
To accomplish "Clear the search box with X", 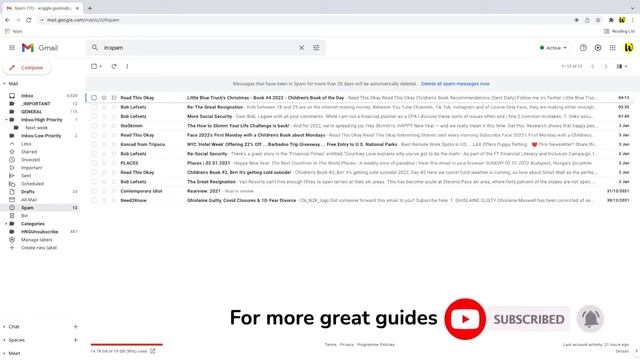I will (301, 48).
